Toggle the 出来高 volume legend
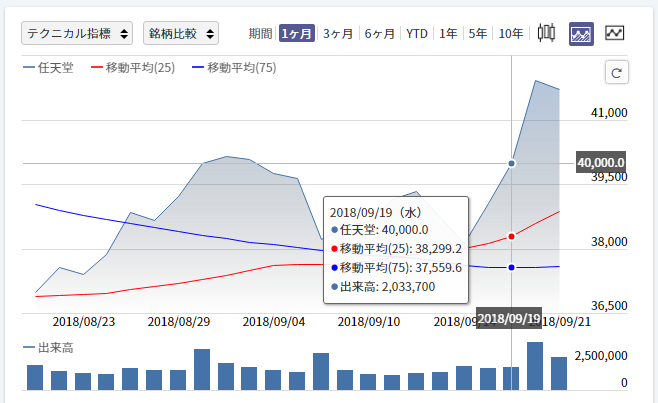This screenshot has width=658, height=403. pyautogui.click(x=48, y=348)
